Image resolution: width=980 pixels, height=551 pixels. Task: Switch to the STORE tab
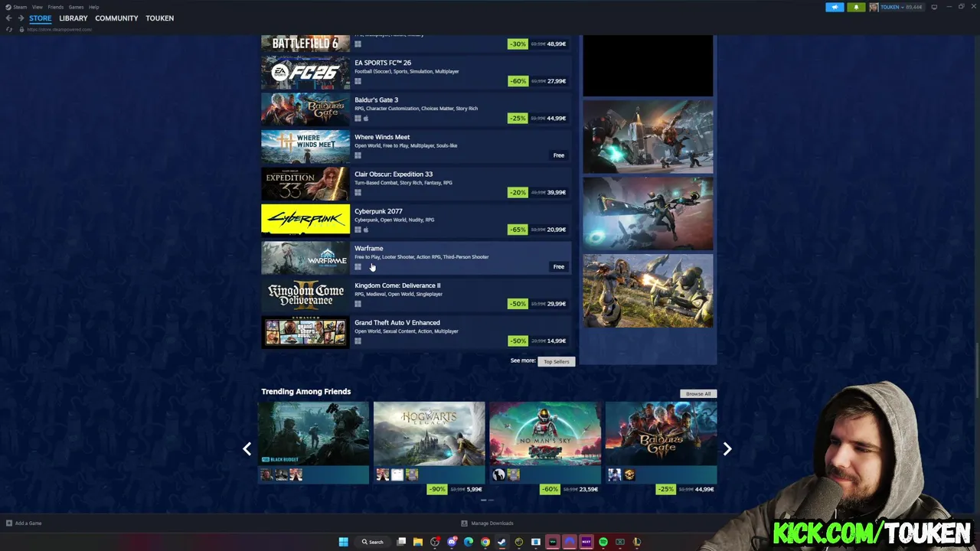(41, 18)
